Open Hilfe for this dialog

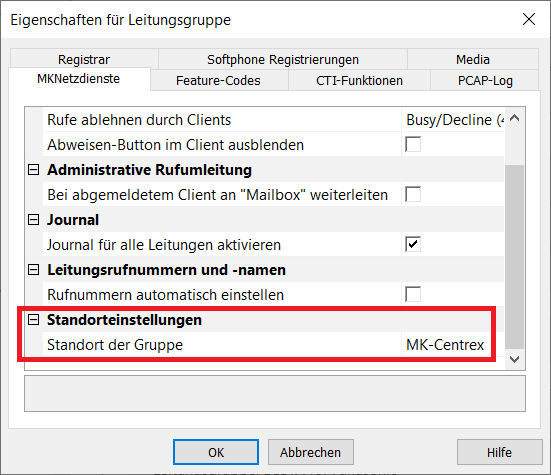coord(499,452)
